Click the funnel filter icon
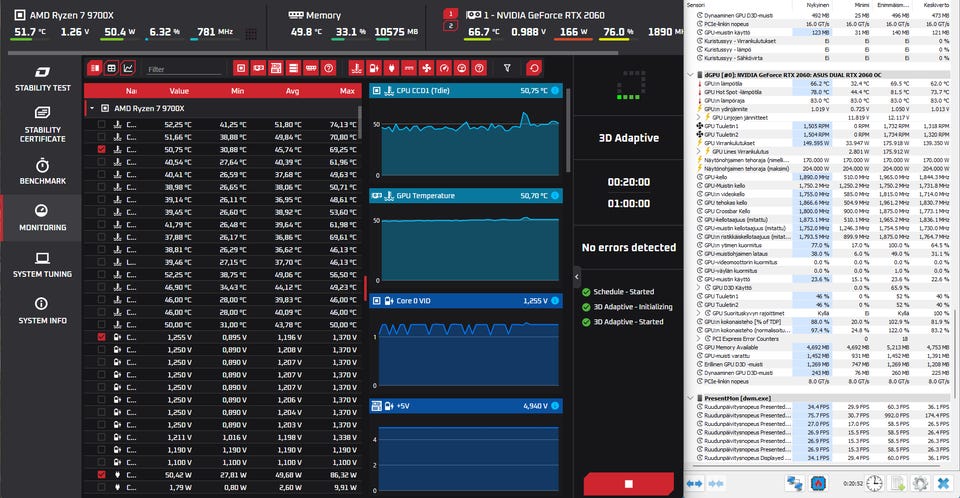This screenshot has width=960, height=498. pyautogui.click(x=507, y=68)
